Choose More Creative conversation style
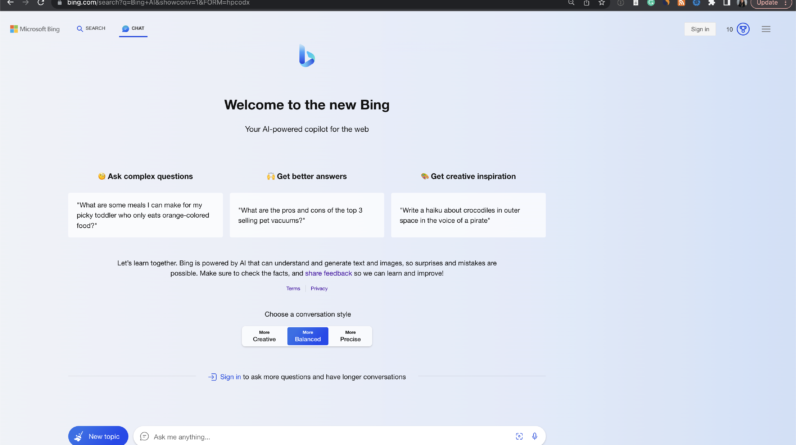The height and width of the screenshot is (445, 796). coord(264,336)
